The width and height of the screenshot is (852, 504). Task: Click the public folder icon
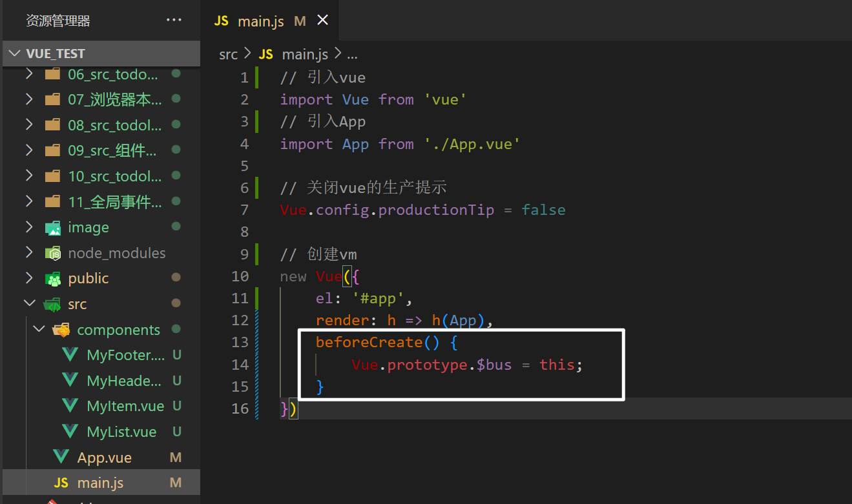53,279
